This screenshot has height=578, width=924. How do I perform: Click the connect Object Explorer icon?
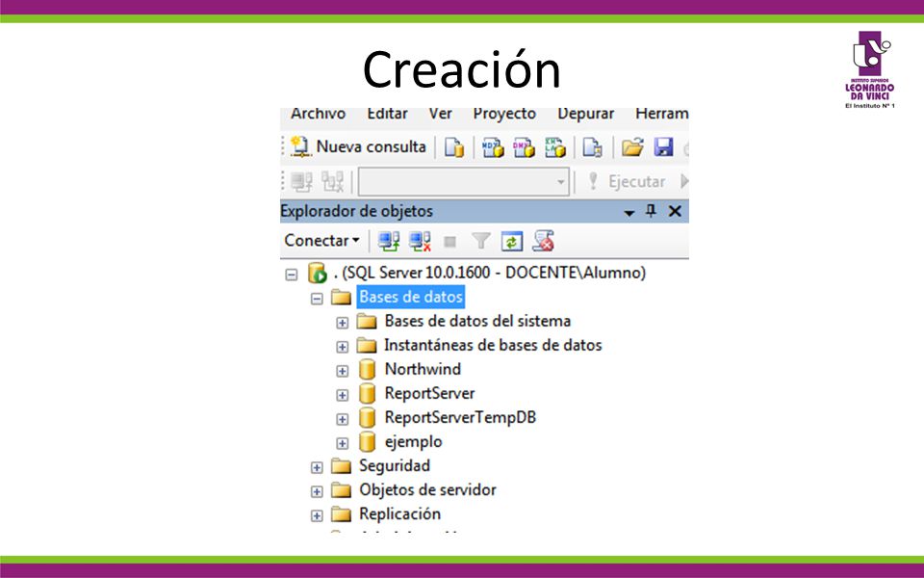pos(389,241)
